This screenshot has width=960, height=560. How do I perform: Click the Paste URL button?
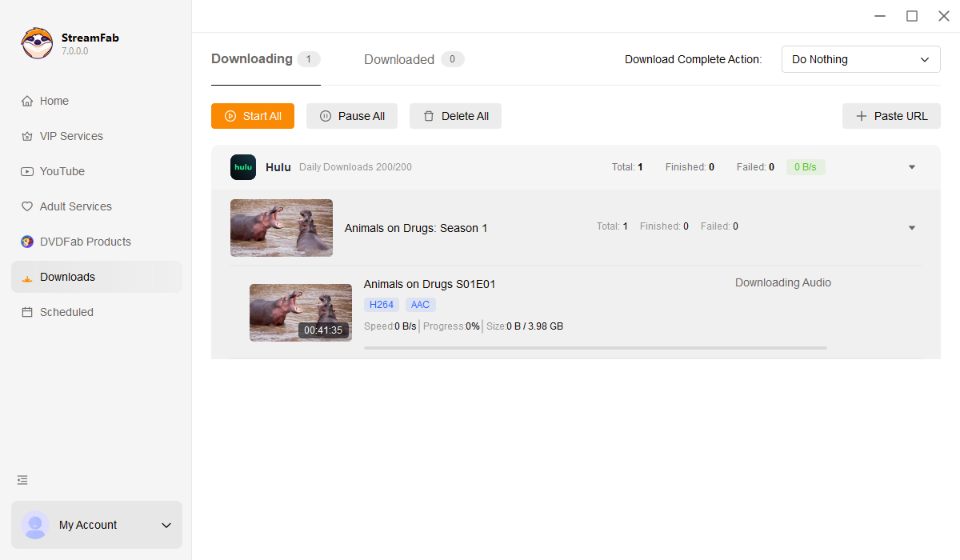[x=891, y=116]
